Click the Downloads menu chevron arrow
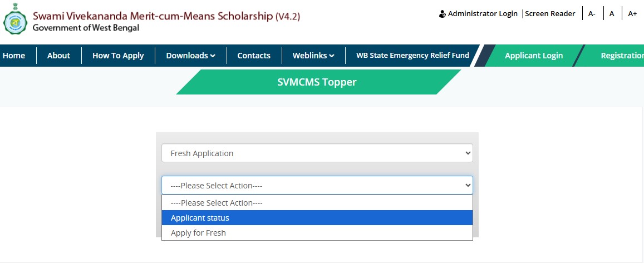 213,56
